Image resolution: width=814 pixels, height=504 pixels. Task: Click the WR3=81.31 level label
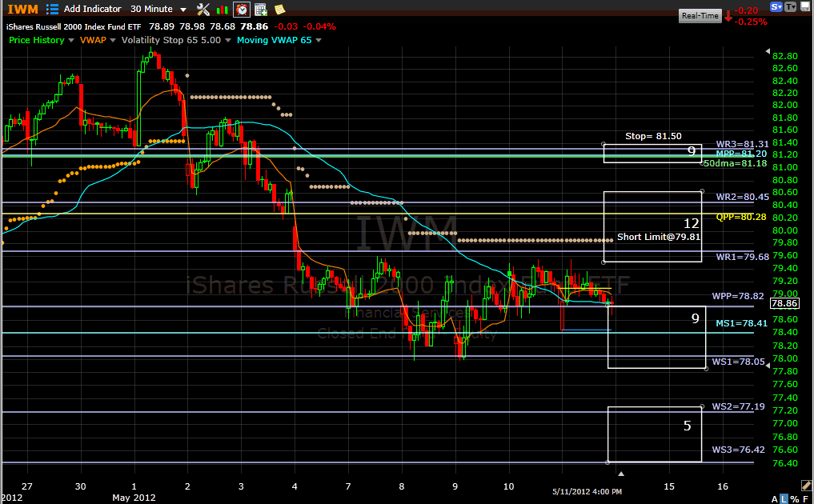coord(742,144)
